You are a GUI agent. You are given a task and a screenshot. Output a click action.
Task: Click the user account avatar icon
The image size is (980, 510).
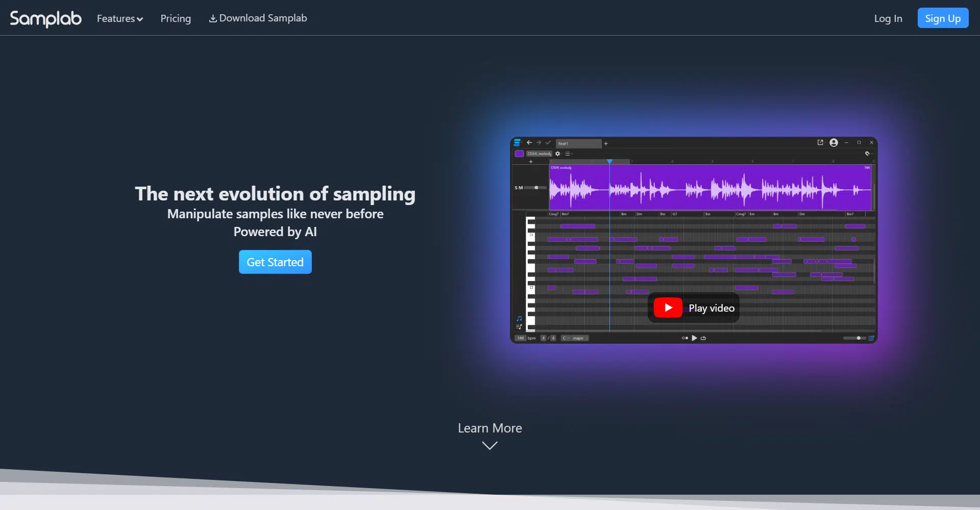pyautogui.click(x=834, y=143)
